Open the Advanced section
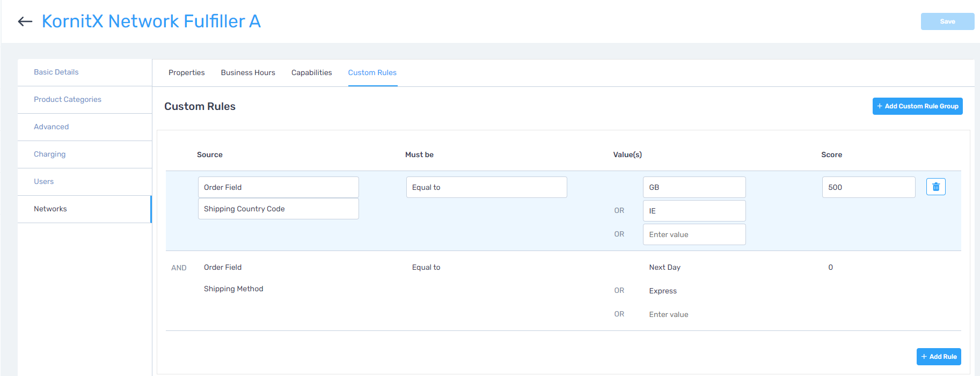980x376 pixels. [85, 127]
